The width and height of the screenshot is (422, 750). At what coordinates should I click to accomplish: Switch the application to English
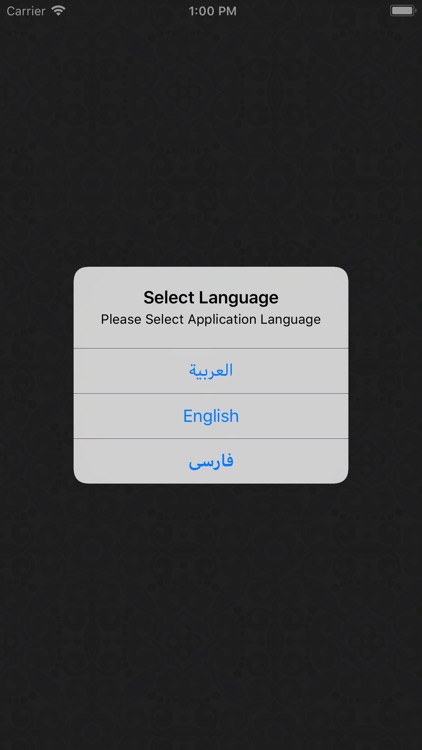click(211, 416)
